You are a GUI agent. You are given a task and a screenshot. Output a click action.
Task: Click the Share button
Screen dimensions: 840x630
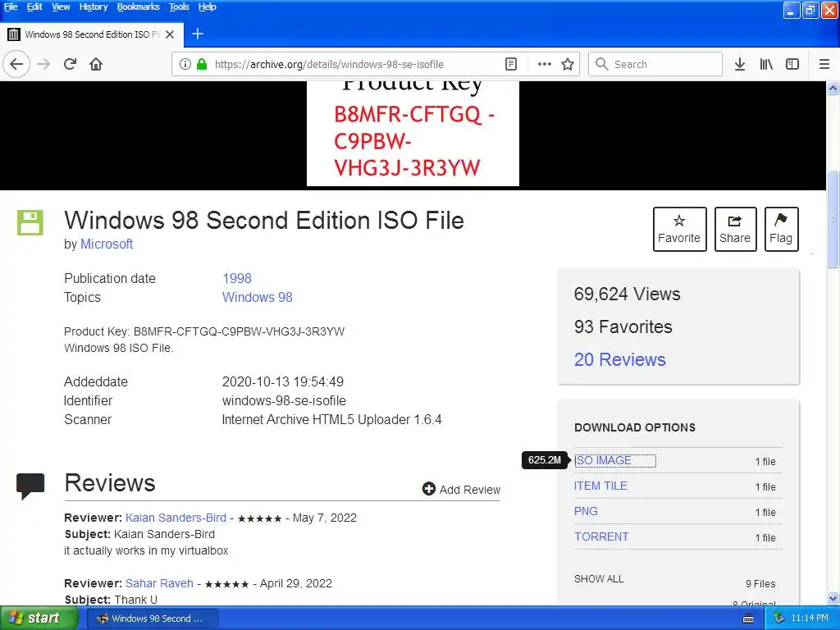[735, 229]
